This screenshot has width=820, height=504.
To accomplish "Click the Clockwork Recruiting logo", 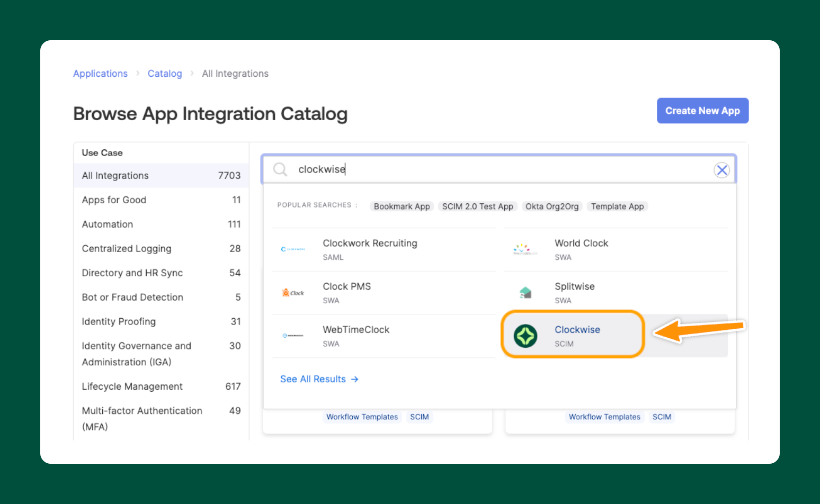I will tap(292, 249).
